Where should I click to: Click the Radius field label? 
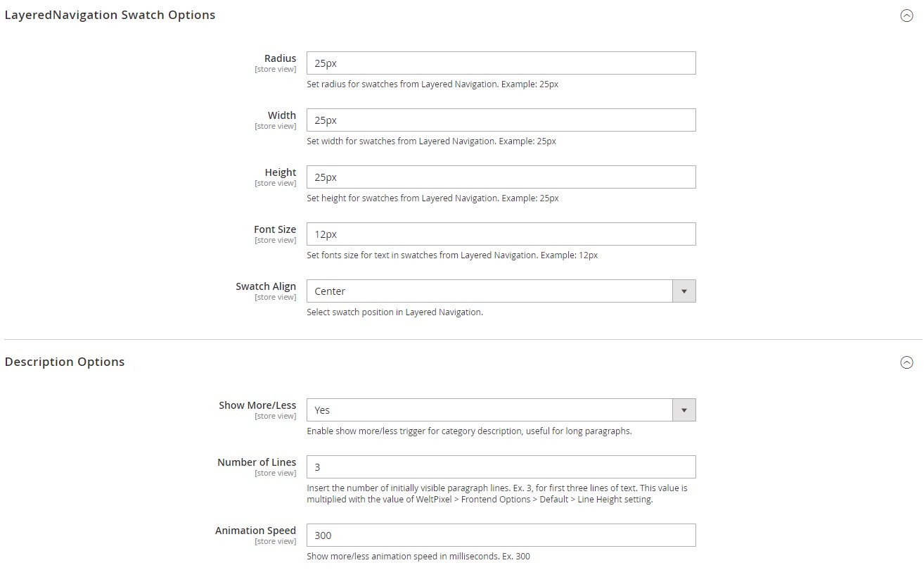coord(280,58)
